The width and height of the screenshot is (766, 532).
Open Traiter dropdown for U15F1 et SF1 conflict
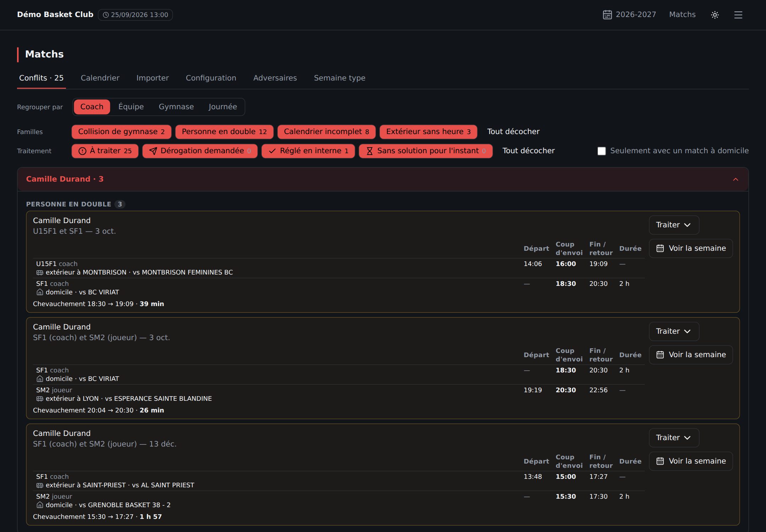click(674, 225)
